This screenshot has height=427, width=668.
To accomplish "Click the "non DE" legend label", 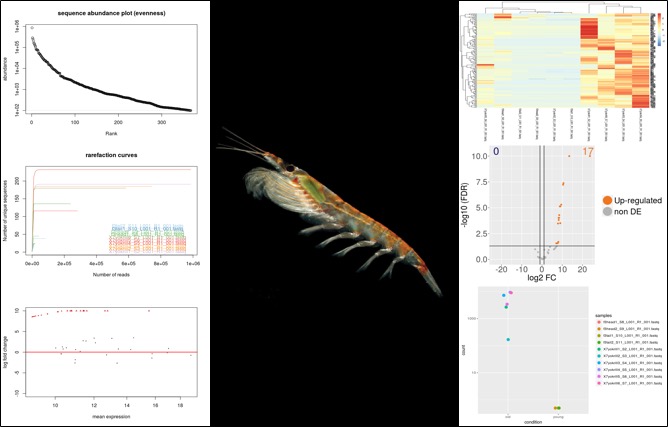I will click(x=628, y=211).
